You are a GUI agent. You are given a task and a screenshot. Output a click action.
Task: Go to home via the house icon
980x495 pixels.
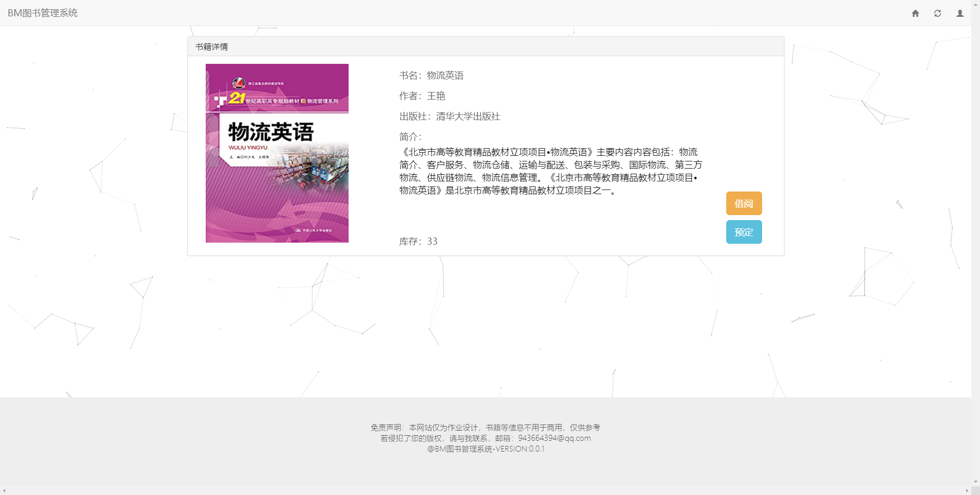click(915, 13)
